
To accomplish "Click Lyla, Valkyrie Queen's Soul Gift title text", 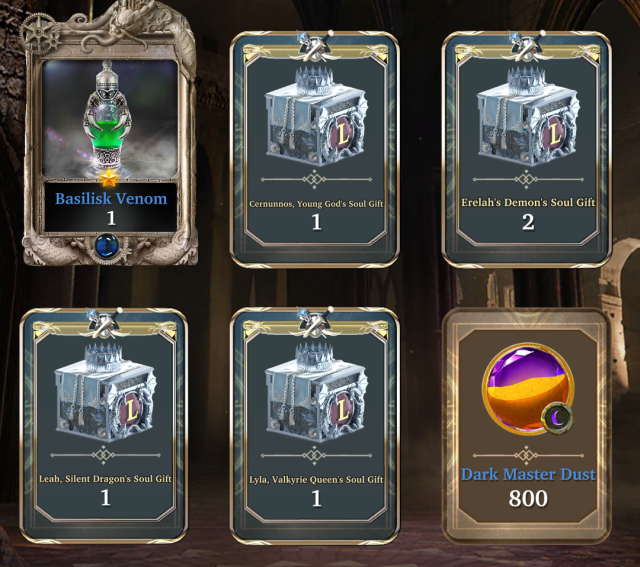I will [x=316, y=479].
